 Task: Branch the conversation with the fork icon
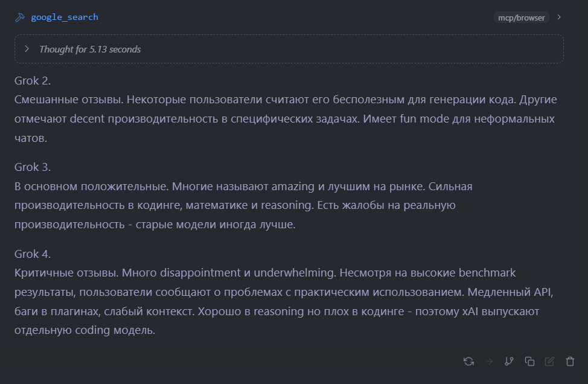point(509,361)
